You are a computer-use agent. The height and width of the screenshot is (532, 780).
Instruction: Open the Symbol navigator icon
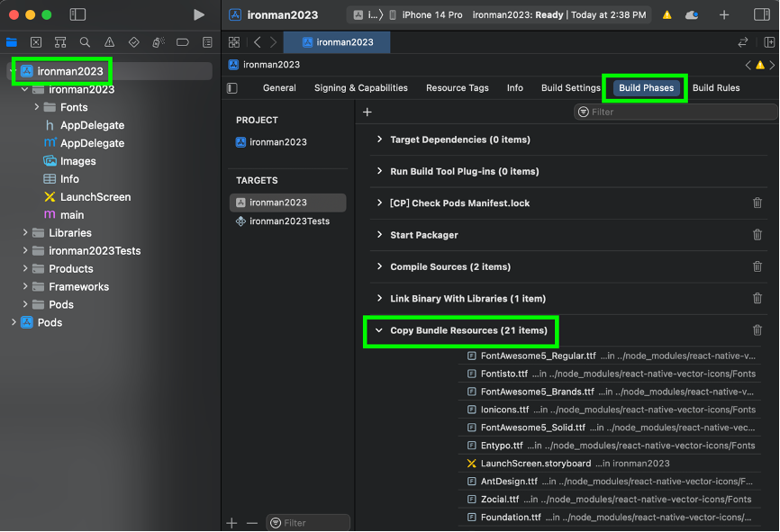click(x=60, y=42)
